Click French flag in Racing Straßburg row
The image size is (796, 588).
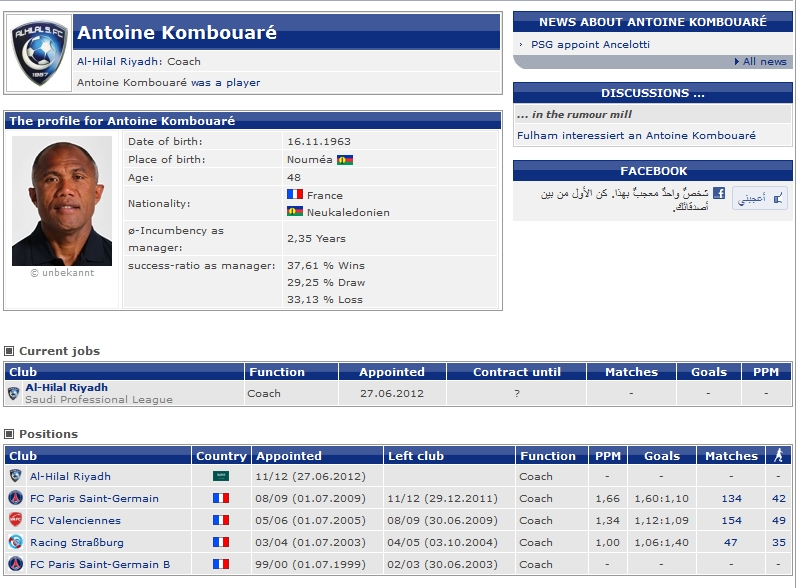[221, 542]
